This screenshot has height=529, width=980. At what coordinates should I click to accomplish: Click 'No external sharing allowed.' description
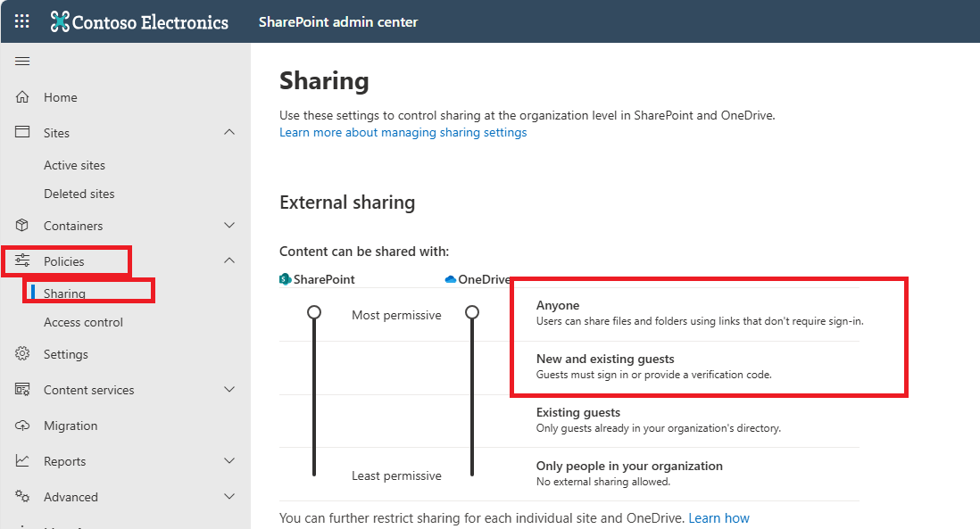(603, 482)
